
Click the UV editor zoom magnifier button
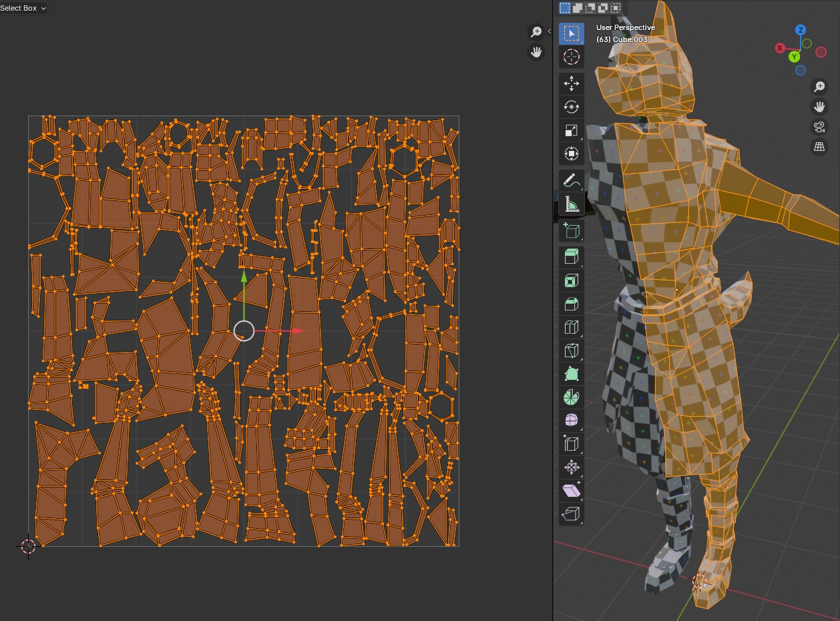536,31
